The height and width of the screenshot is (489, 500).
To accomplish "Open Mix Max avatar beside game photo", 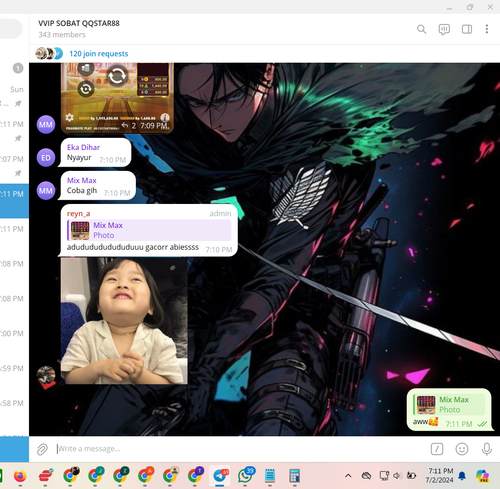I will (46, 124).
